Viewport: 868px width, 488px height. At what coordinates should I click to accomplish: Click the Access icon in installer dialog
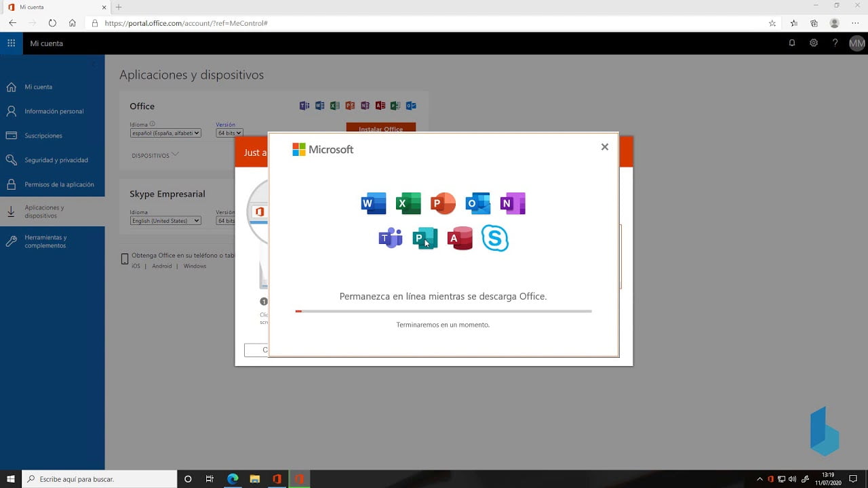point(460,238)
